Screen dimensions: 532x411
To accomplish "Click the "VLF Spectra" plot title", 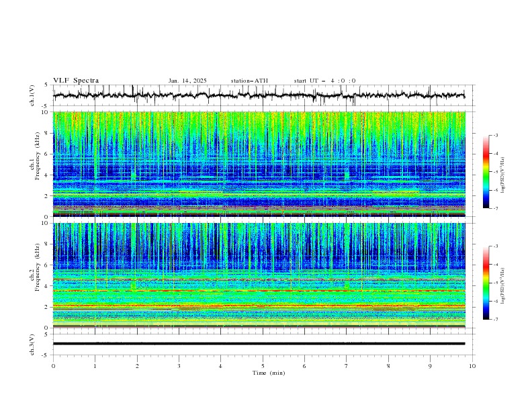I will 76,81.
